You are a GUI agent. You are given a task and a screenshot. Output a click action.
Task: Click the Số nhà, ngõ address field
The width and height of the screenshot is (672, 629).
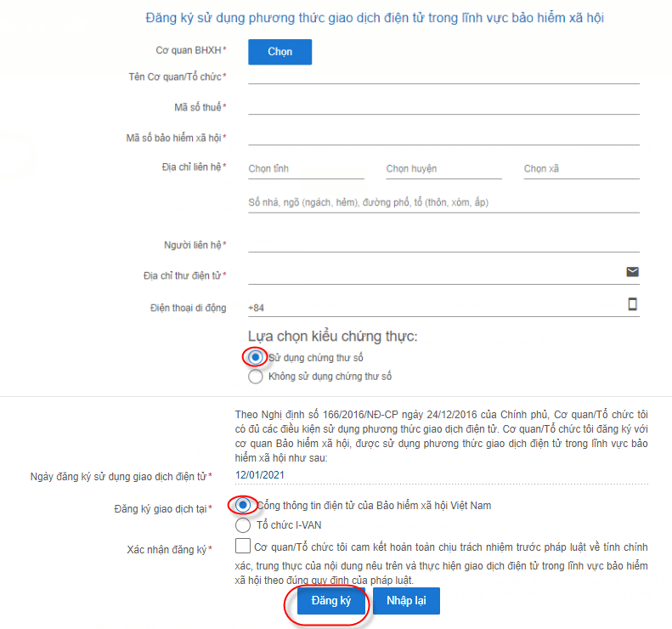[x=443, y=203]
